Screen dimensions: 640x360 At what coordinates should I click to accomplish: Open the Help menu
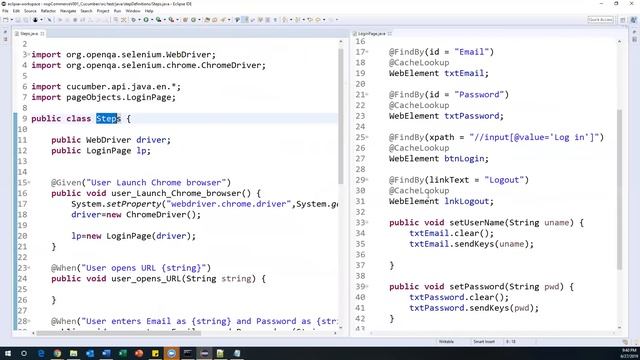click(x=149, y=11)
